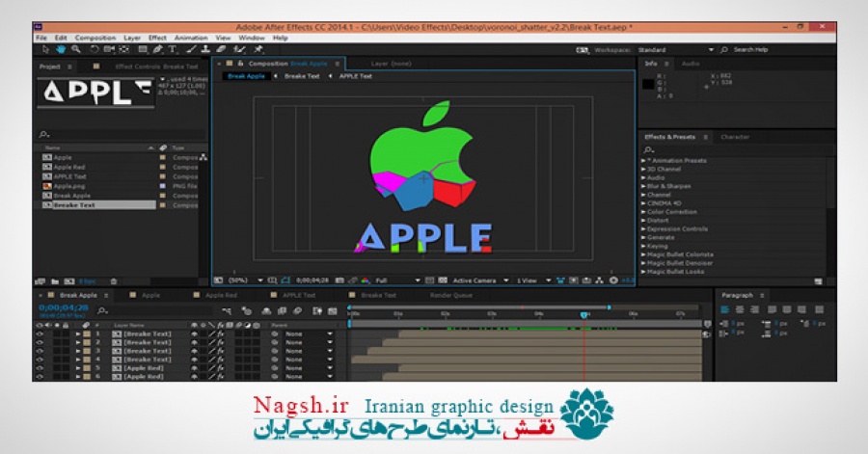Toggle transparency grid in viewer footer

443,280
